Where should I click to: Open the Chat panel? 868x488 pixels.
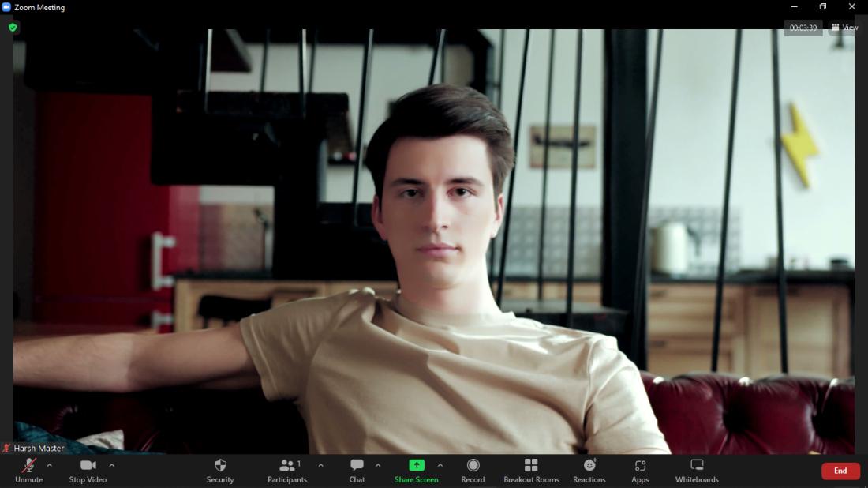tap(357, 471)
